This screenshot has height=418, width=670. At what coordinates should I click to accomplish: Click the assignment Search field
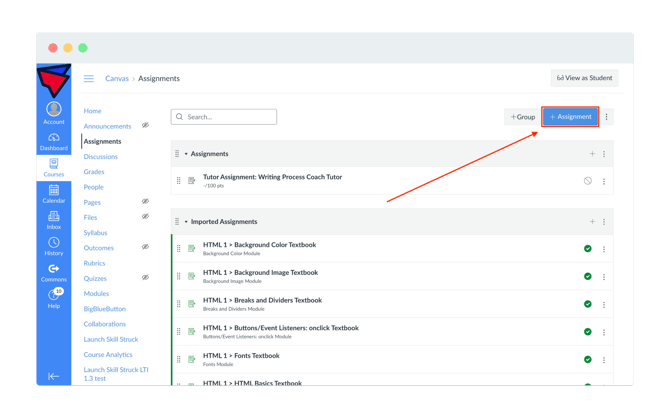point(224,117)
